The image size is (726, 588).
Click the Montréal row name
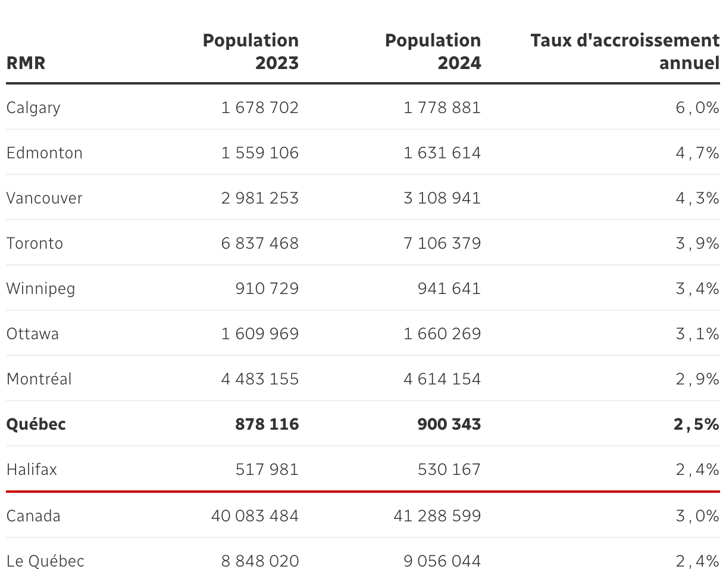39,379
